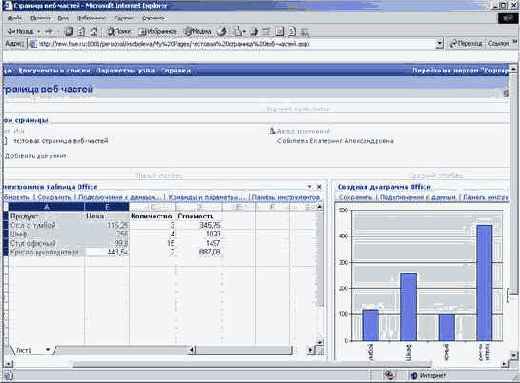
Task: Open 'Справка' in the blue site navigation
Action: pyautogui.click(x=176, y=71)
